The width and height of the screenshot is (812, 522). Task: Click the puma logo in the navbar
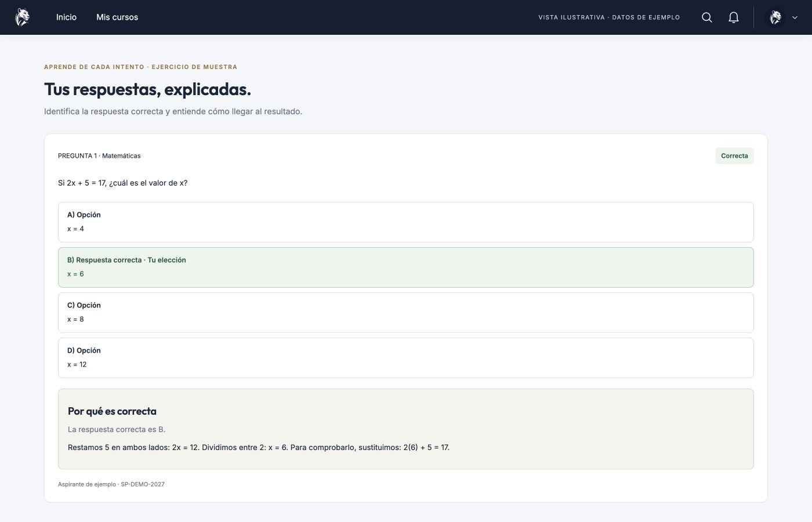click(23, 17)
